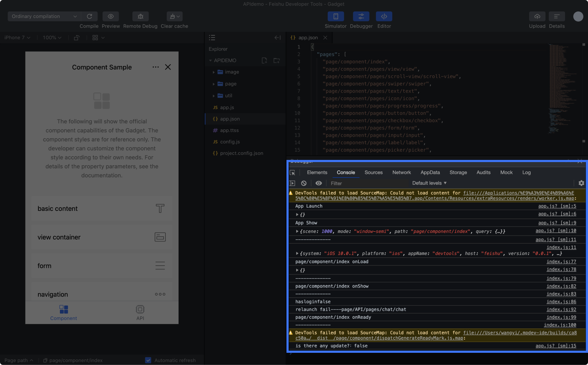This screenshot has width=588, height=365.
Task: Close the app.json editor tab
Action: [325, 37]
